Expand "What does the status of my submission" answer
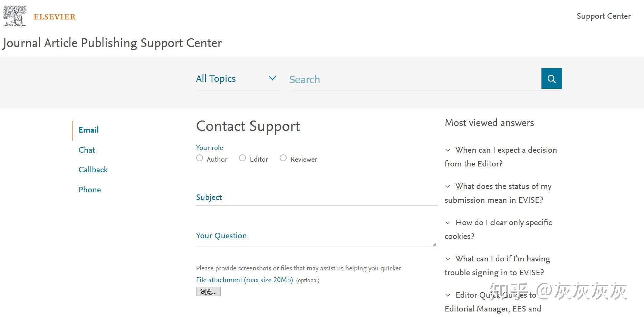The width and height of the screenshot is (644, 317). (448, 186)
